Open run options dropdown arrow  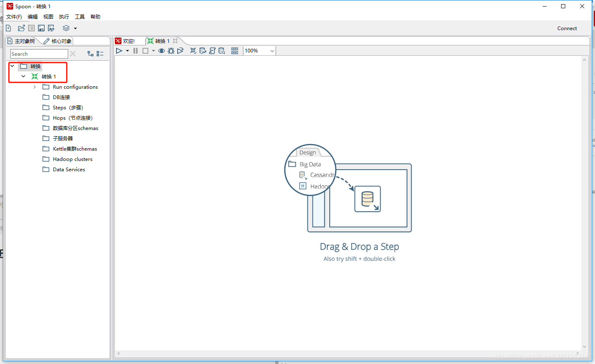127,51
